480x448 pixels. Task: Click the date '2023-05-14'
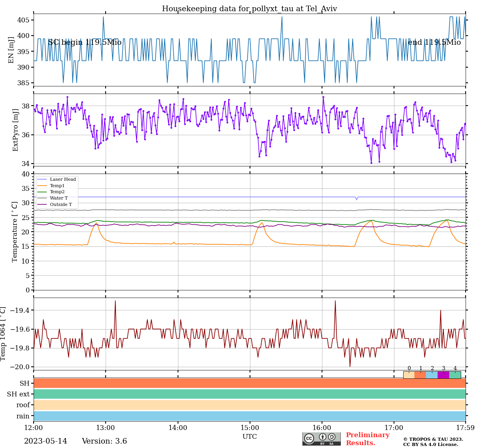(x=46, y=441)
